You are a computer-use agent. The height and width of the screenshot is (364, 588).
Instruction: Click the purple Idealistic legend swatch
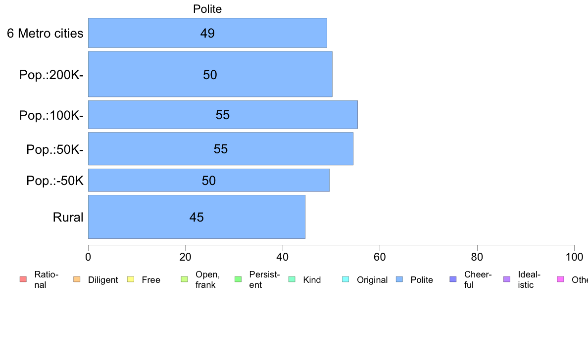tap(507, 279)
